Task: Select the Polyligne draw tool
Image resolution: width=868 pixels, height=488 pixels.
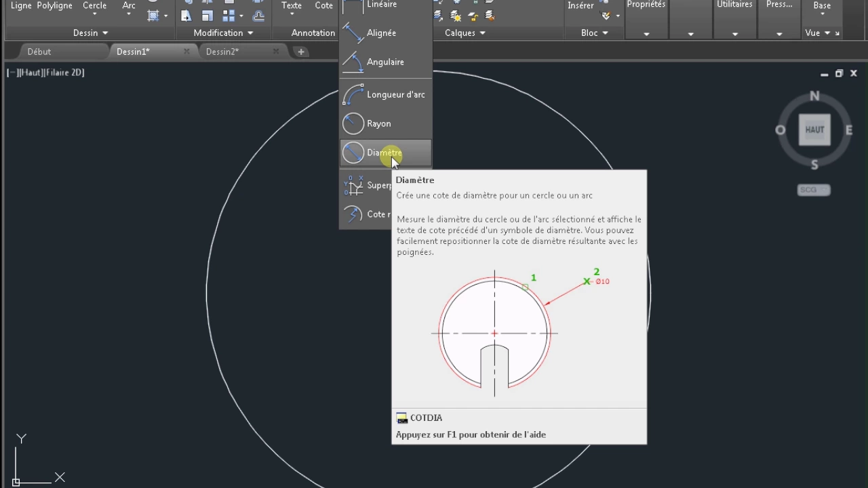Action: [55, 5]
